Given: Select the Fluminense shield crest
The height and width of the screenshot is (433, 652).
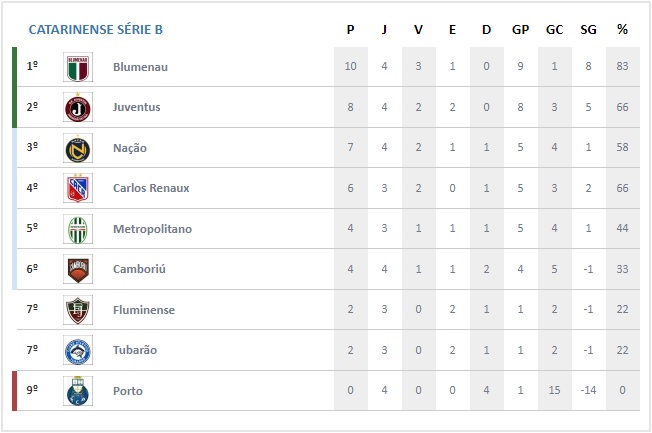Looking at the screenshot, I should pos(78,310).
